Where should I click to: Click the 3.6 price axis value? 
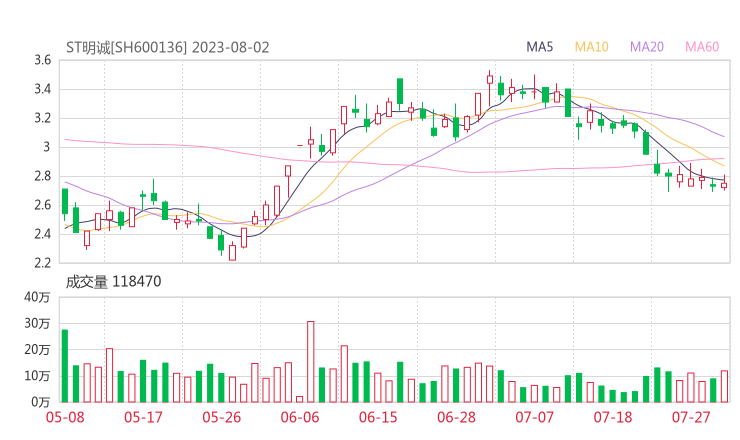[x=42, y=60]
